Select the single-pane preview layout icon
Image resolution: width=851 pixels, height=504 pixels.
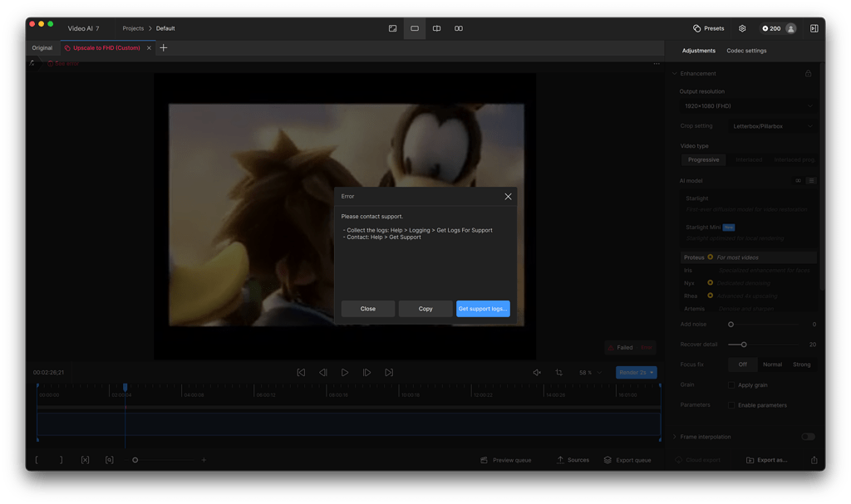click(415, 28)
